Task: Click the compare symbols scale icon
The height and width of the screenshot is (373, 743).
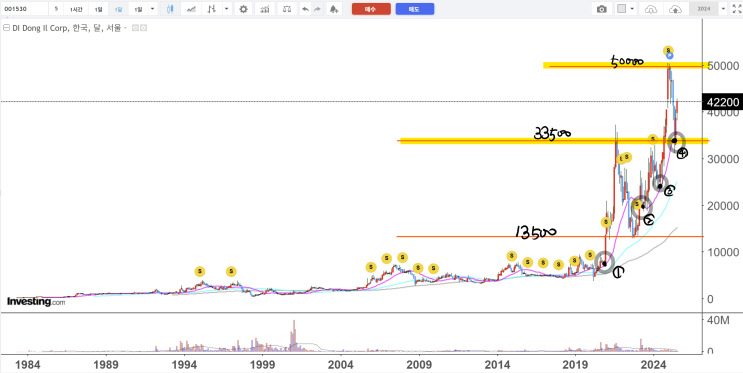Action: tap(287, 9)
